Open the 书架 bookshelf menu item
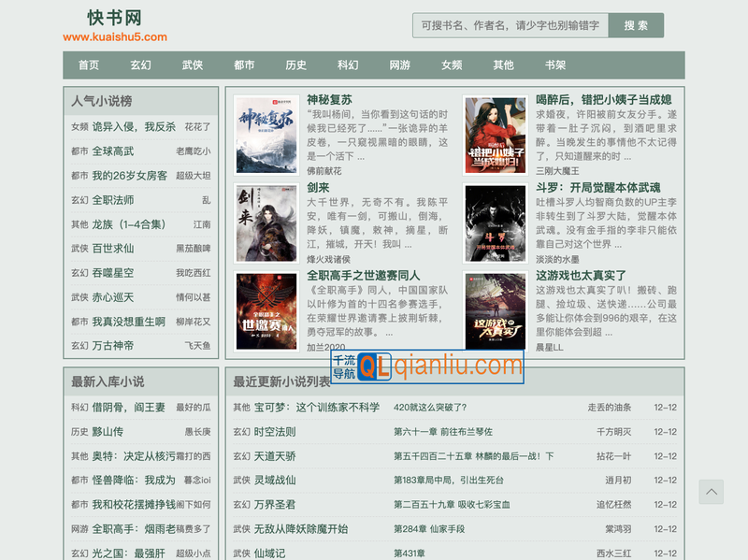The height and width of the screenshot is (560, 748). coord(555,65)
